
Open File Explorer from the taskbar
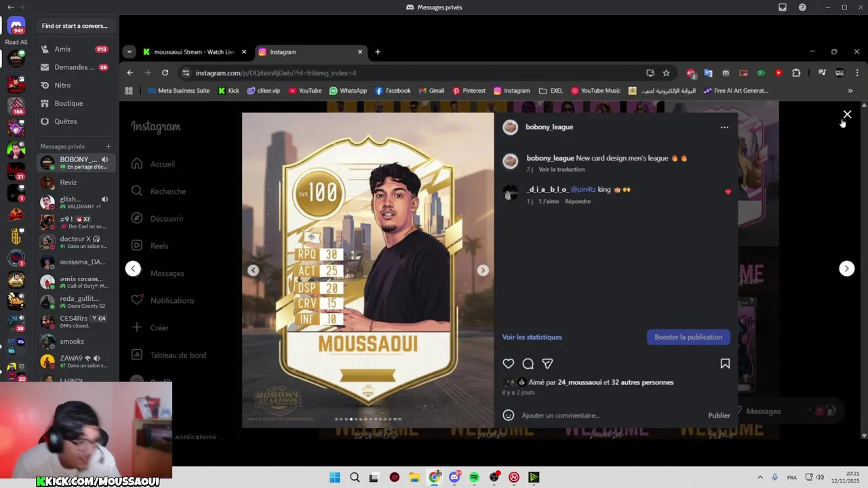tap(414, 477)
